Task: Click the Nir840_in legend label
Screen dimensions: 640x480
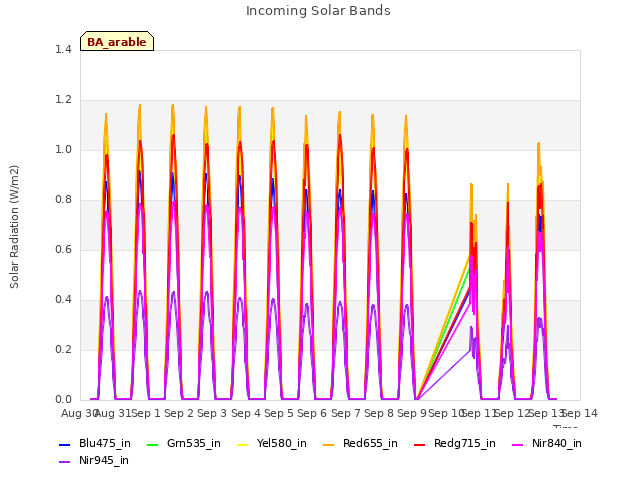Action: (557, 443)
